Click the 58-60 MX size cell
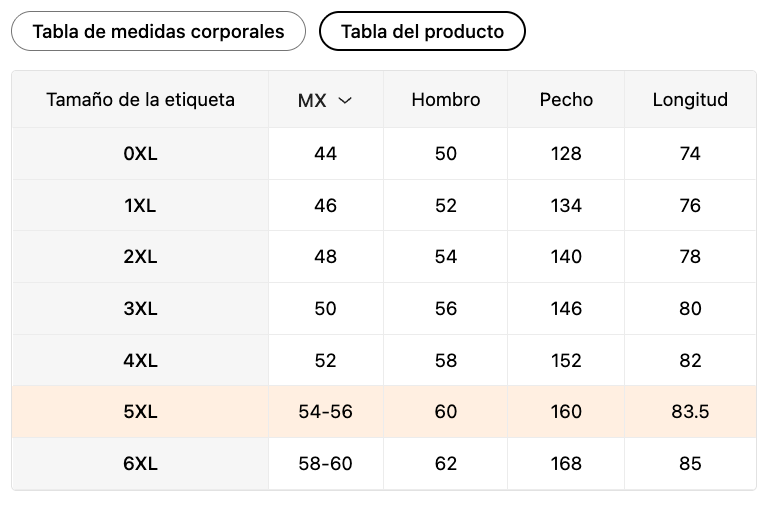The image size is (774, 510). (x=325, y=464)
